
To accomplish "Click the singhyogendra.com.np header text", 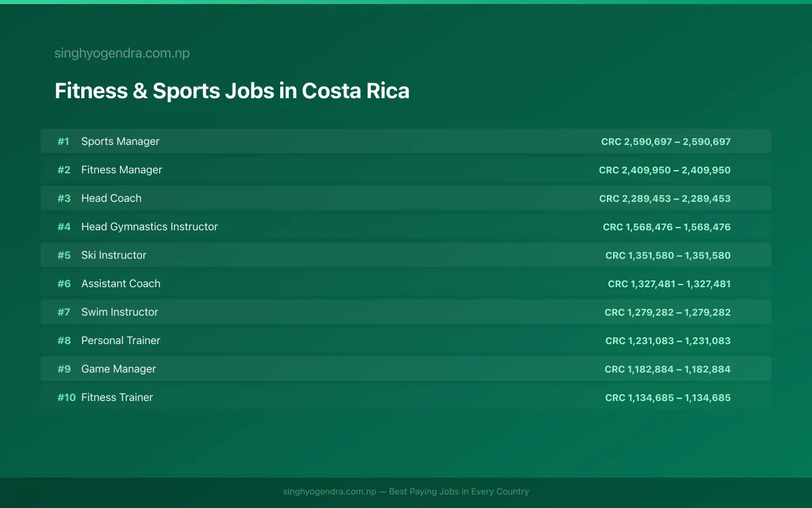I will [122, 54].
